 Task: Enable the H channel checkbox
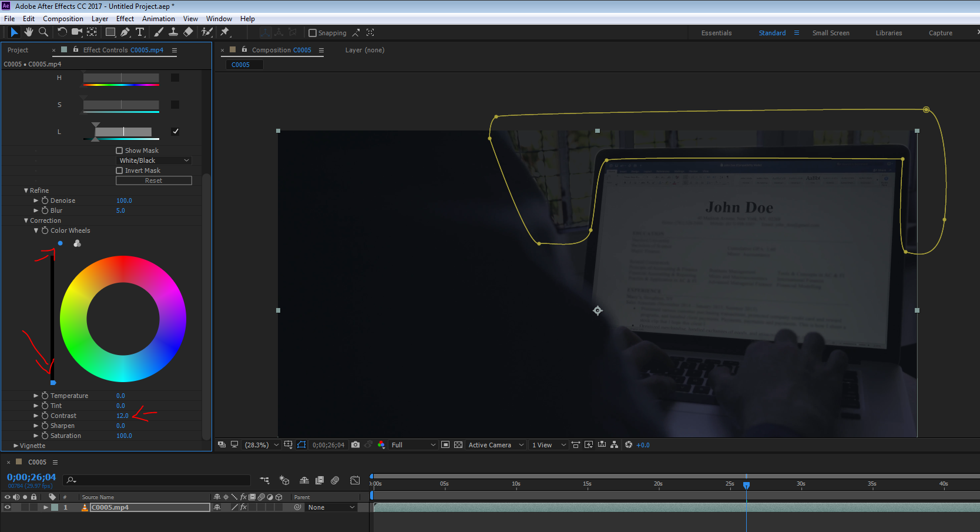click(x=175, y=78)
